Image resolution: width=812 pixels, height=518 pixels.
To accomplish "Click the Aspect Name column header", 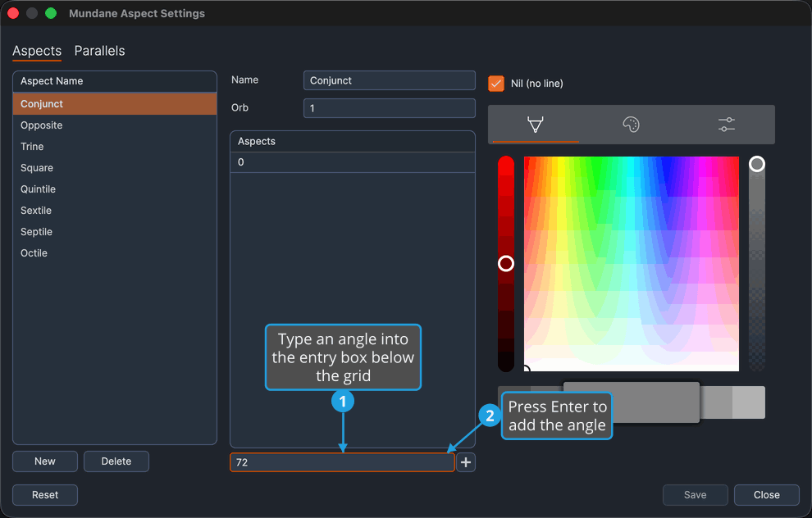I will (115, 81).
